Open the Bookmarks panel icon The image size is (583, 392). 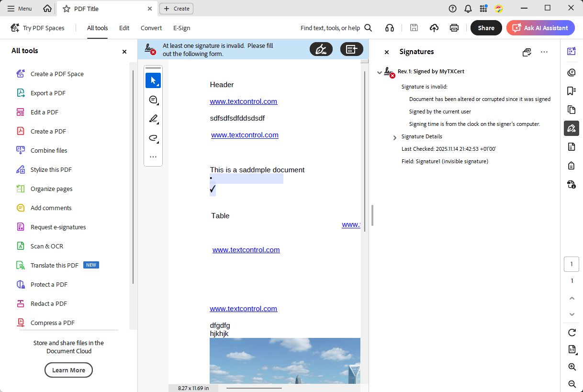(x=571, y=91)
